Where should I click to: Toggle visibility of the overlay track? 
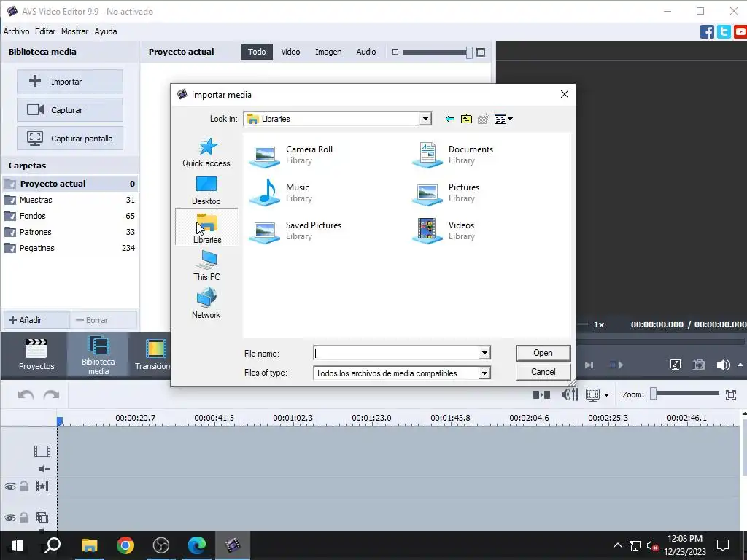coord(10,518)
